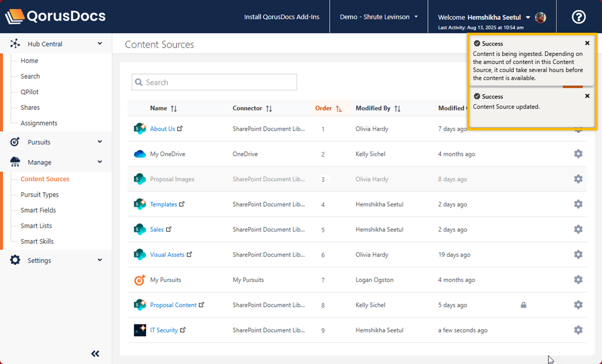The image size is (602, 364).
Task: Click the user profile avatar picture
Action: tap(540, 17)
